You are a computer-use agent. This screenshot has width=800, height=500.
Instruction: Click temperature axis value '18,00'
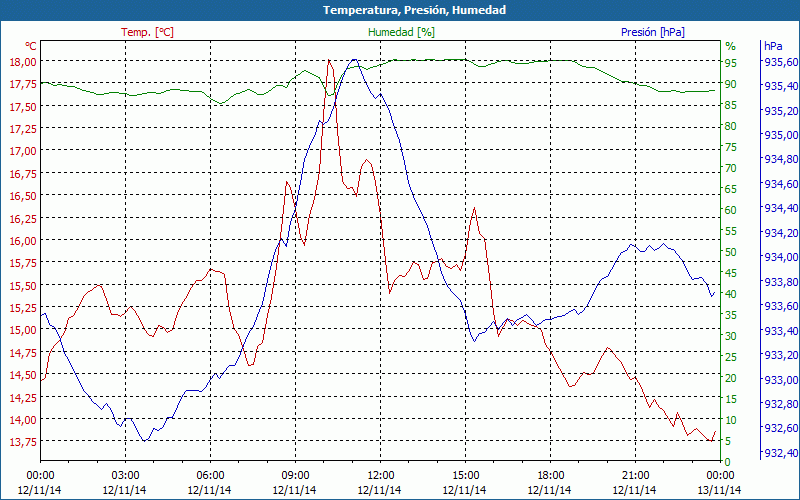23,61
